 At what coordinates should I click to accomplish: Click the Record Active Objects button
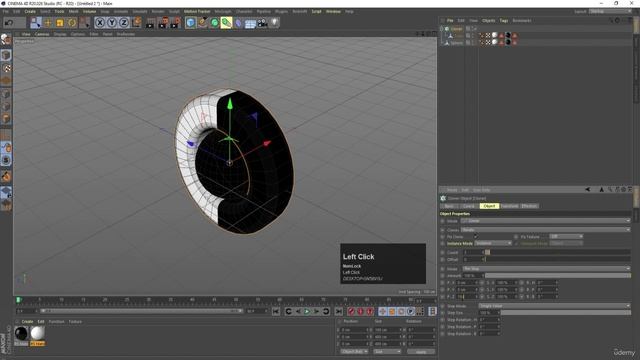(351, 311)
